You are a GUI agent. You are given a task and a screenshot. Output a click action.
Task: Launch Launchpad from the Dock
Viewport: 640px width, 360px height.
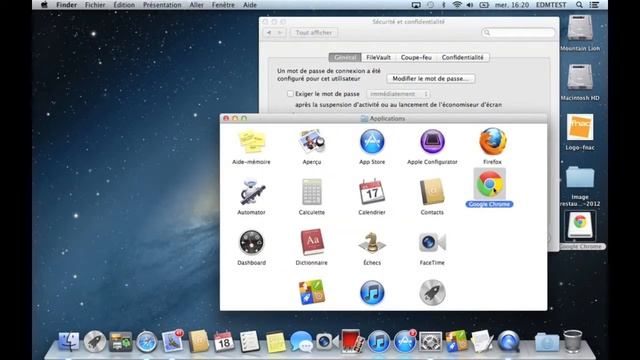point(95,341)
